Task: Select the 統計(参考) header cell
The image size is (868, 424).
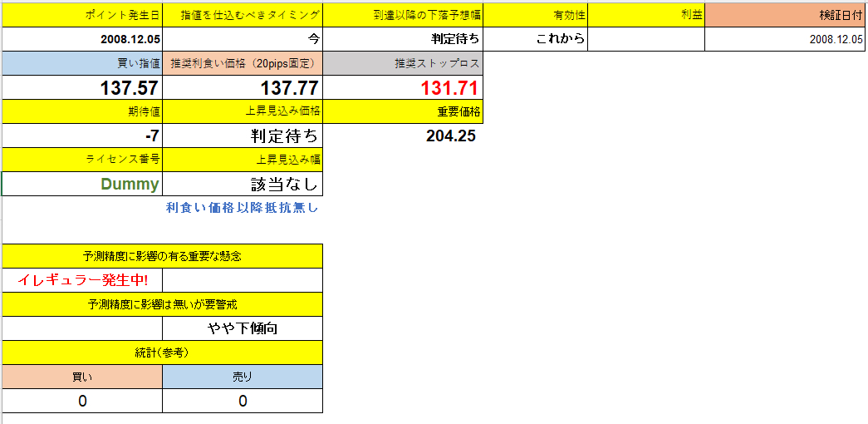Action: (162, 353)
